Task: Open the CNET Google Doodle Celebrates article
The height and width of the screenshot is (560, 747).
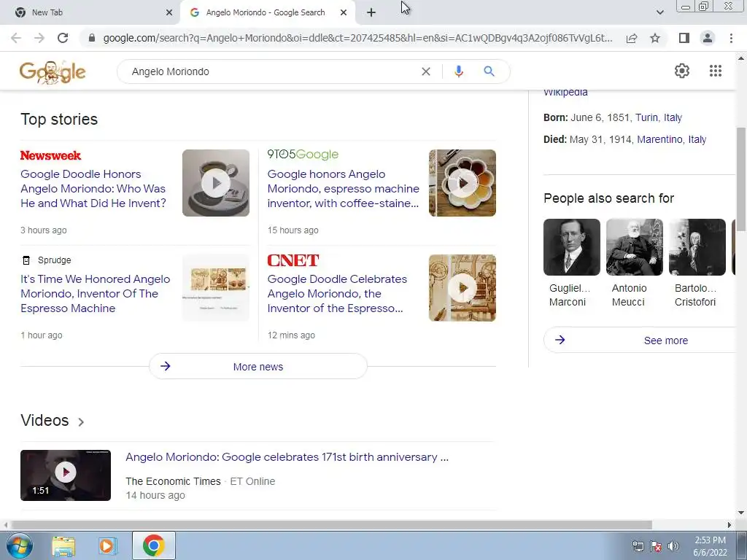Action: [x=337, y=293]
